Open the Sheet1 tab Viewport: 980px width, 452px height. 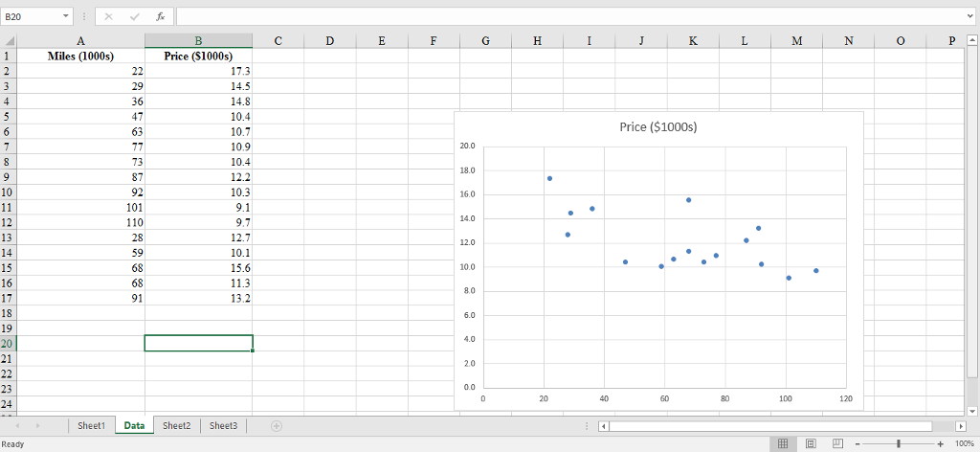91,425
